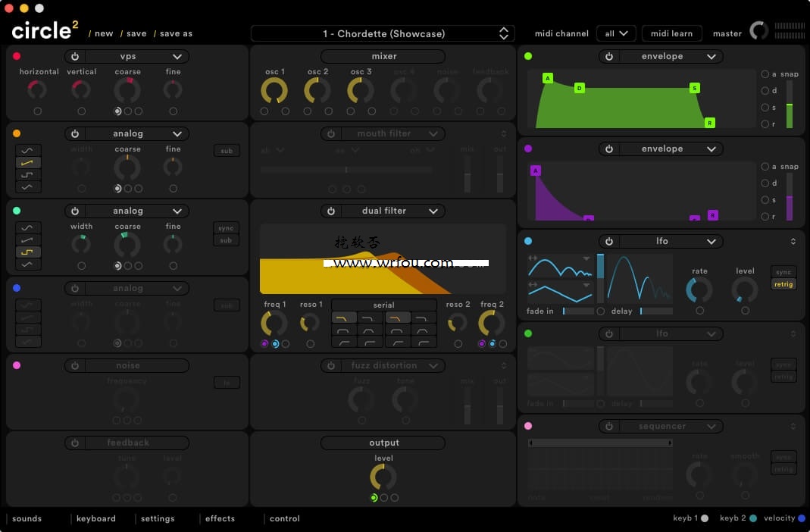
Task: Click the freq 1 filter knob
Action: tap(274, 324)
